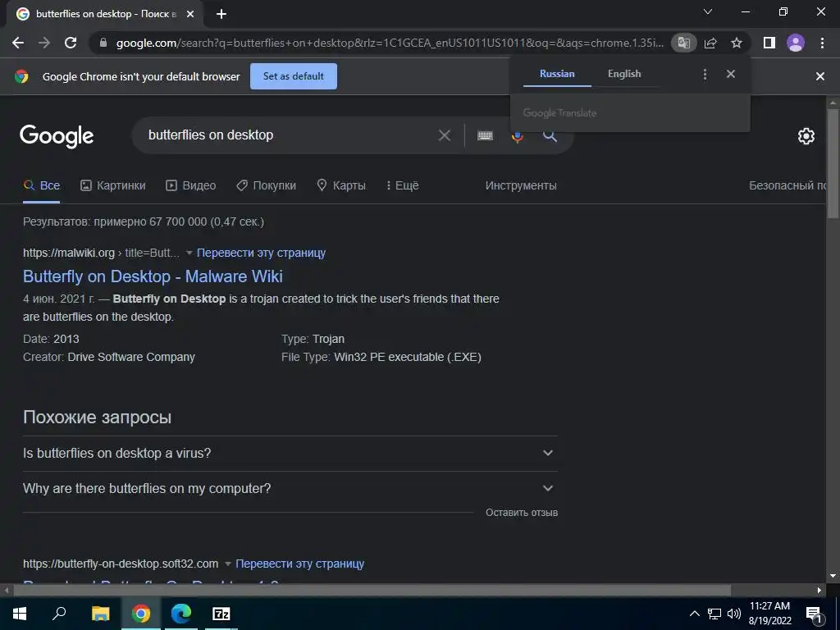The width and height of the screenshot is (840, 630).
Task: Open malwiki.org result options arrow
Action: (x=189, y=253)
